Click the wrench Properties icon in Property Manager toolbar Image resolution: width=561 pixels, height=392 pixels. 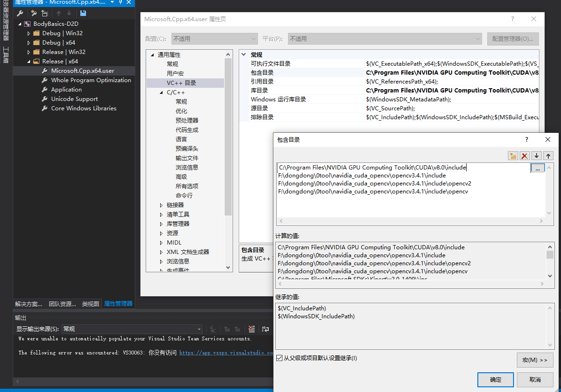(20, 13)
